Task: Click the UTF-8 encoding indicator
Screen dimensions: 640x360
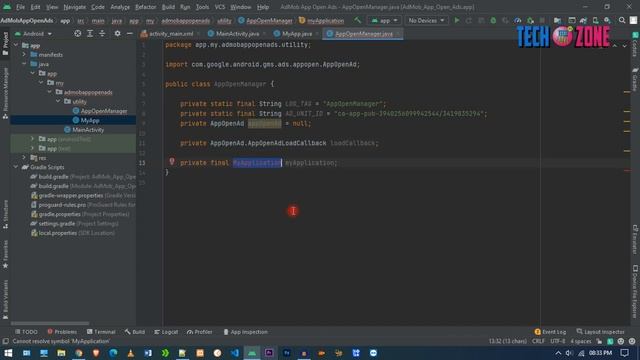Action: [558, 341]
